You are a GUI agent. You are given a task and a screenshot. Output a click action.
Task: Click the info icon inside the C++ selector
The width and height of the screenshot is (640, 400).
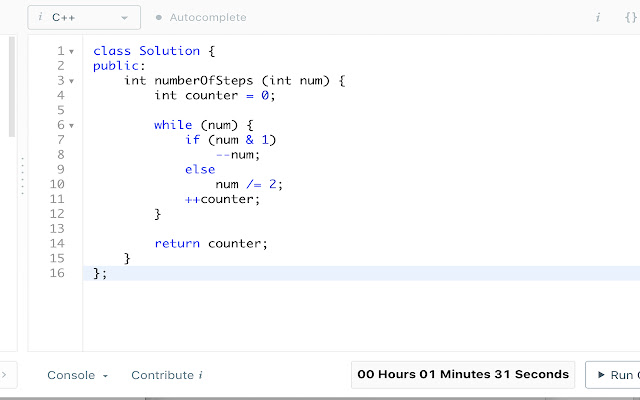[x=38, y=17]
